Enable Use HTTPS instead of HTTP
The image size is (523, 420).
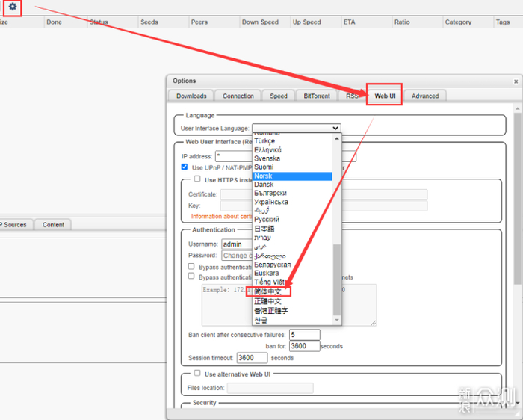point(197,179)
